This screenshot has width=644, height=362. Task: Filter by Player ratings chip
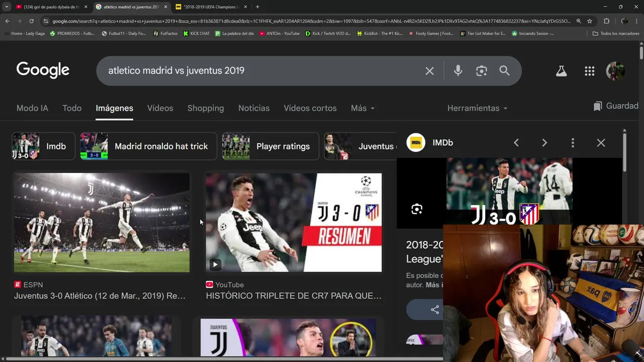pos(271,146)
